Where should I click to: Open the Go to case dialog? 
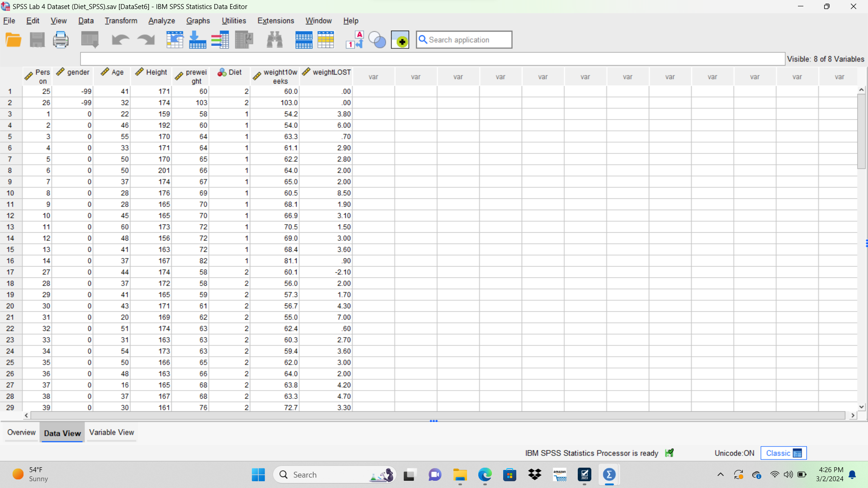pyautogui.click(x=175, y=39)
